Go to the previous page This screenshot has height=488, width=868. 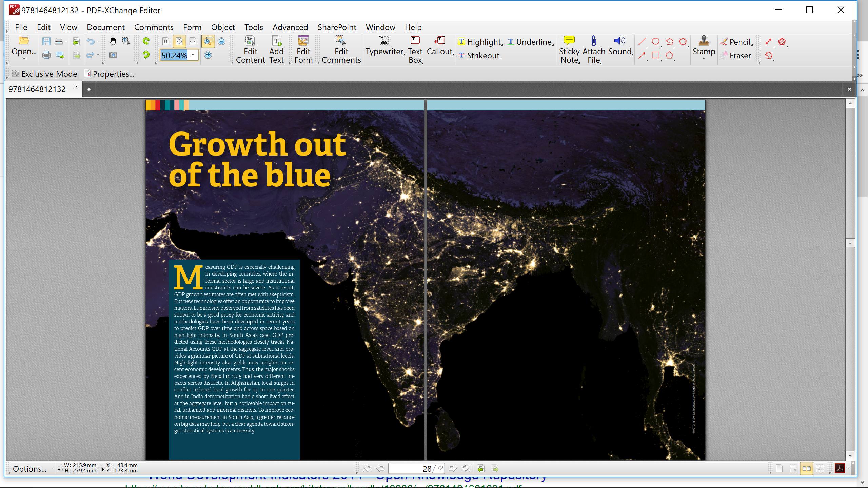click(380, 468)
